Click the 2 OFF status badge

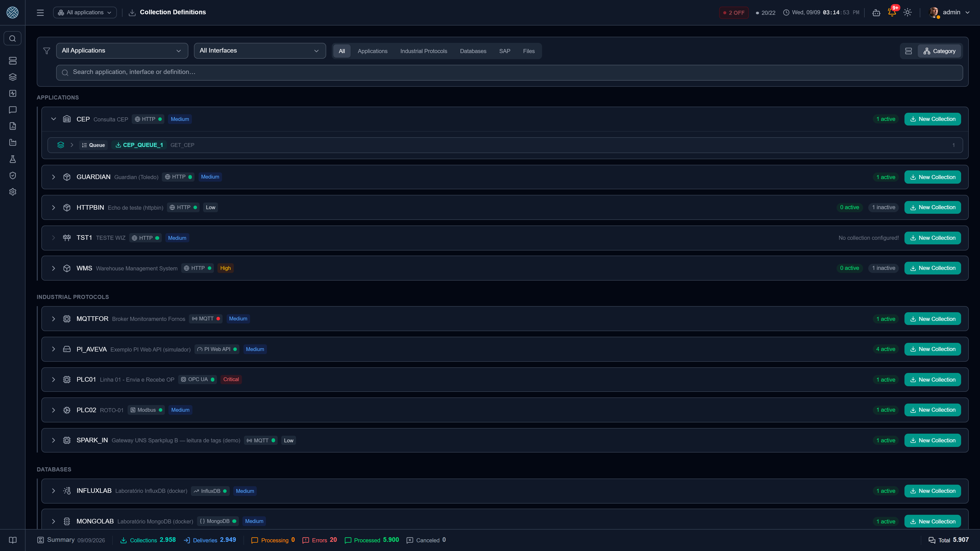(x=734, y=12)
